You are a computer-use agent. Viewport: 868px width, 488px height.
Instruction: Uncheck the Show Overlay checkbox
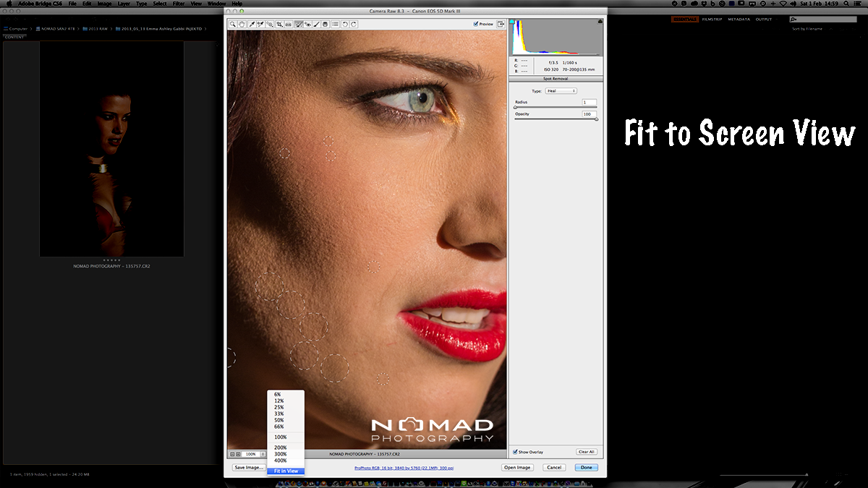point(515,452)
